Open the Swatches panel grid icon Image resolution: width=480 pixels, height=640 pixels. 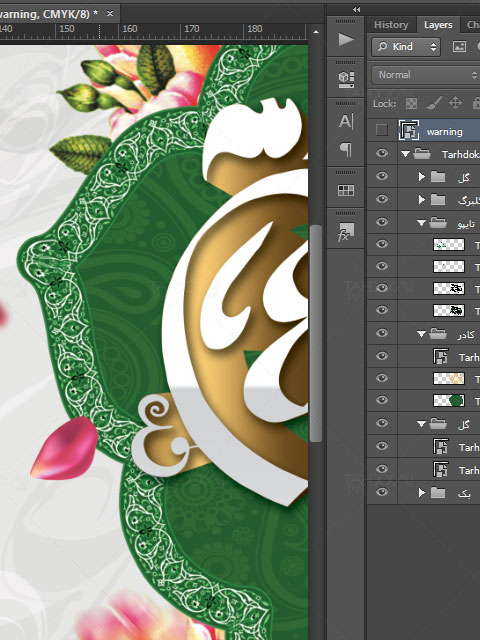pyautogui.click(x=346, y=190)
